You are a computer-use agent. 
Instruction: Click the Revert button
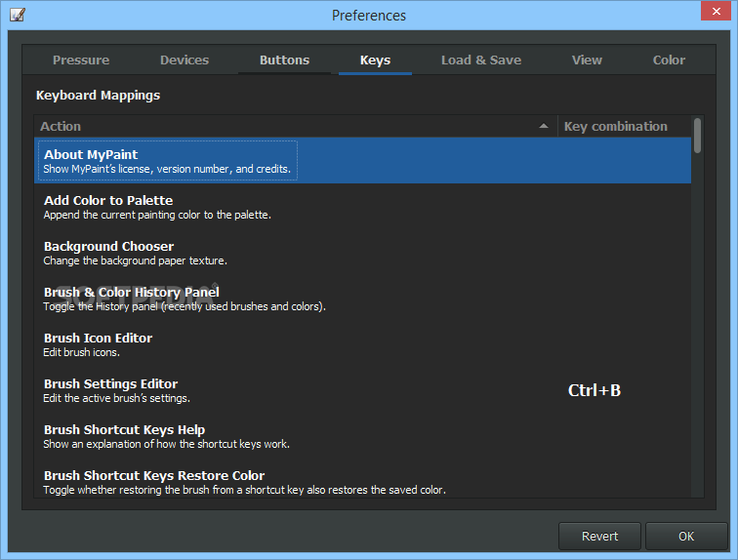[x=599, y=536]
